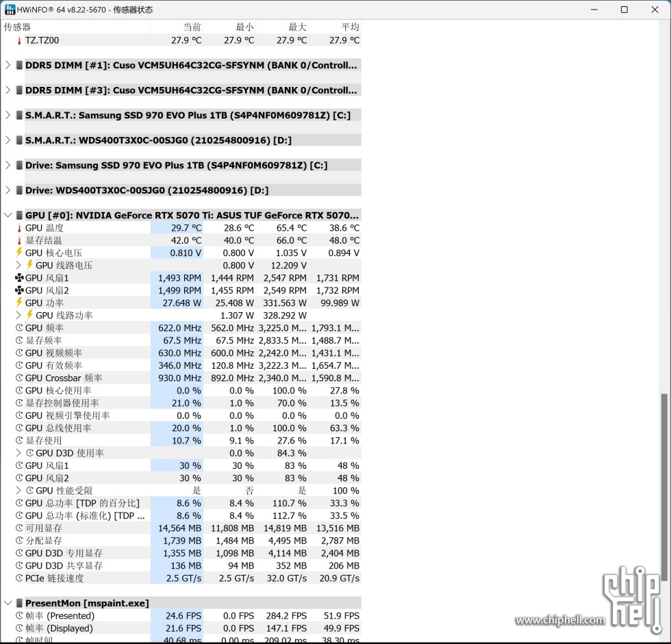
Task: Click the 331.563 W maximum power value
Action: (x=285, y=302)
